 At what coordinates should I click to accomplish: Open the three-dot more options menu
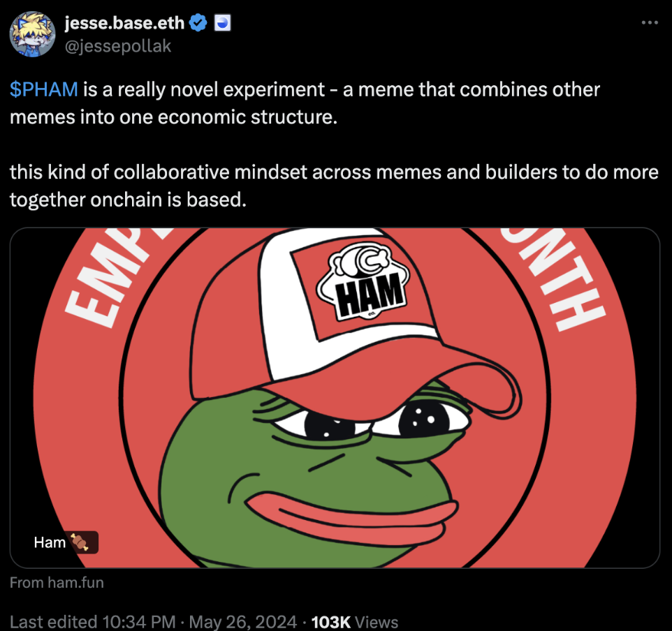pyautogui.click(x=650, y=23)
